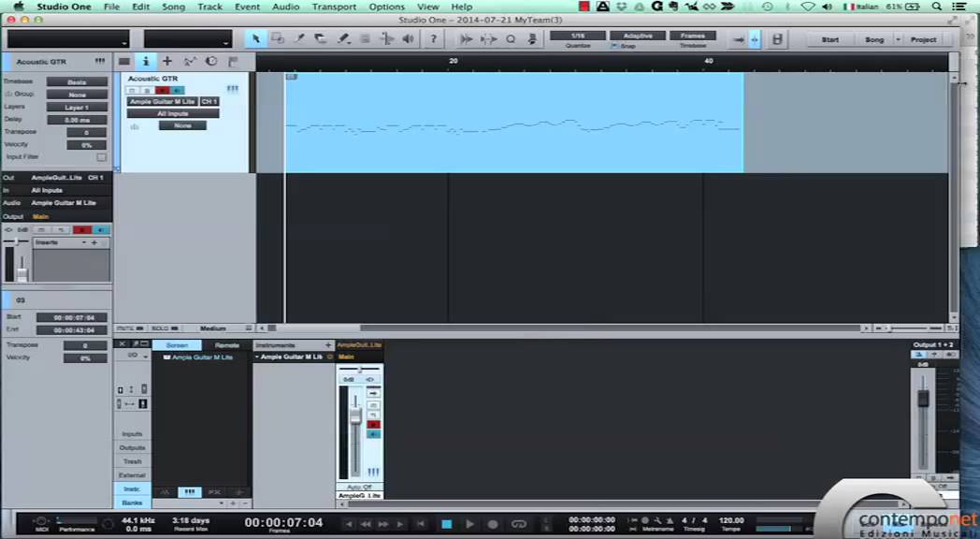Add tracks with the plus icon
Viewport: 980px width, 539px height.
(x=166, y=61)
